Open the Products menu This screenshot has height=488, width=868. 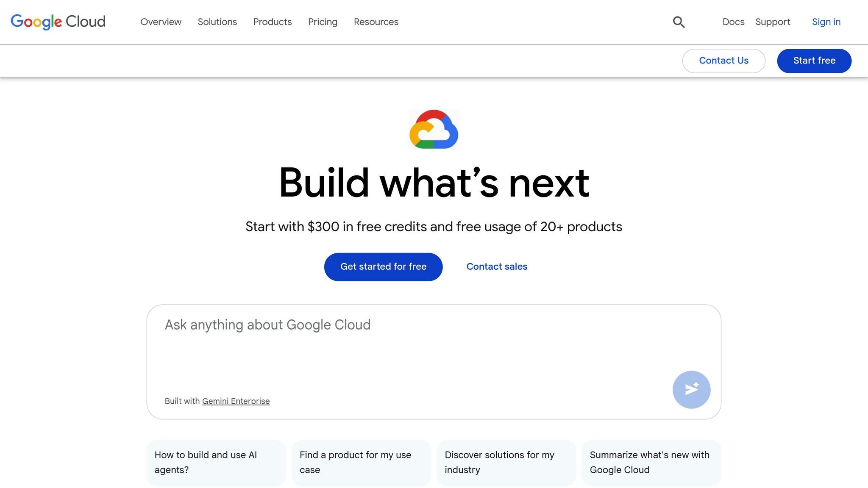[x=273, y=22]
